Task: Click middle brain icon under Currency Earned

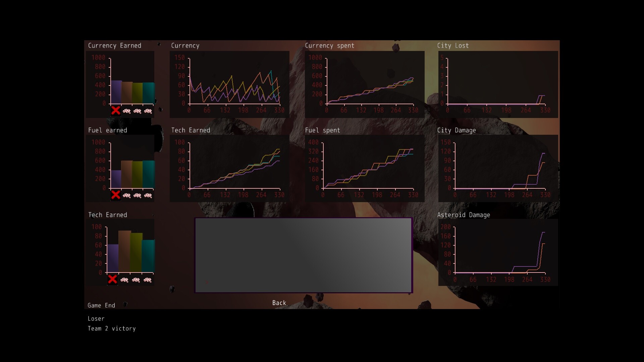Action: tap(137, 111)
